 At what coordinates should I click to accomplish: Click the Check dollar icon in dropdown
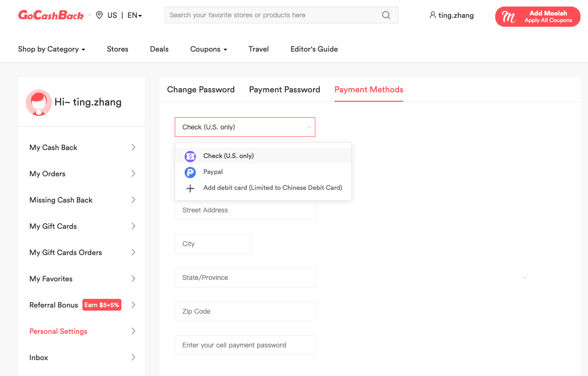pos(190,156)
